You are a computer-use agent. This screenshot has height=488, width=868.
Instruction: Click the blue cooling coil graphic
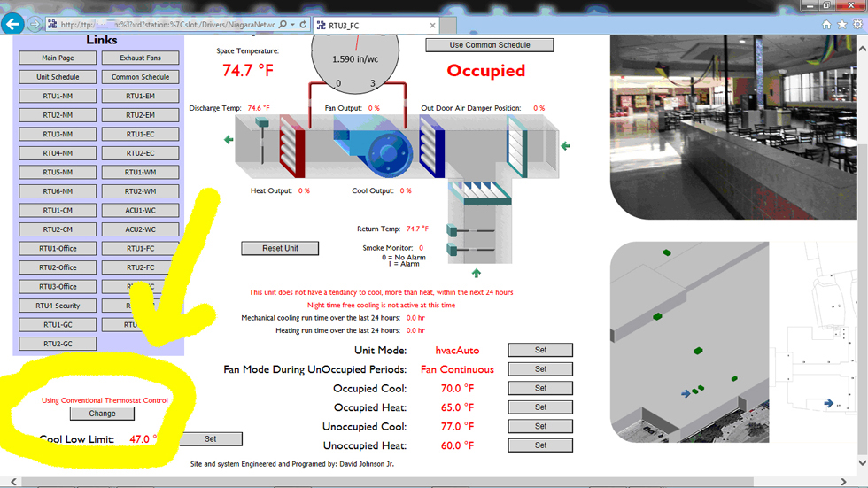pyautogui.click(x=432, y=146)
